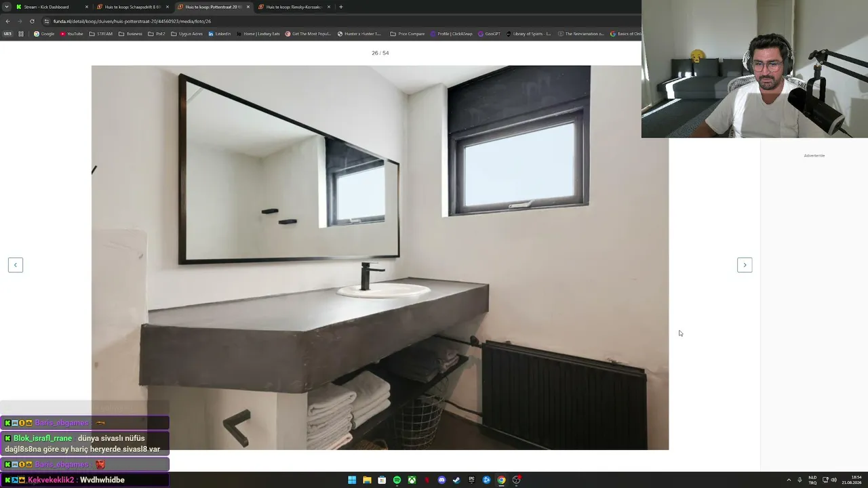Open the Profile | ClickASnap bookmark
Screen dimensions: 868x488
pos(452,34)
